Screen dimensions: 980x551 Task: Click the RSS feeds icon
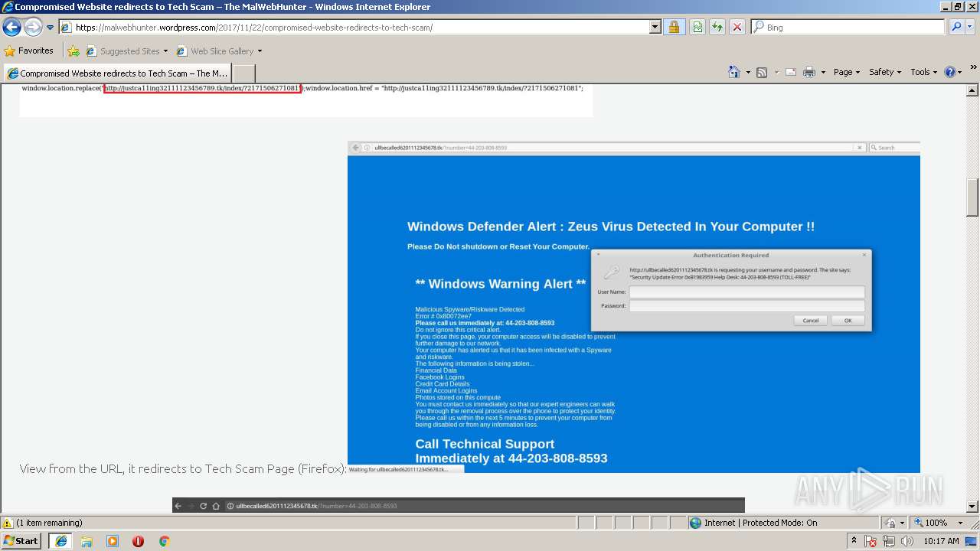click(x=762, y=72)
